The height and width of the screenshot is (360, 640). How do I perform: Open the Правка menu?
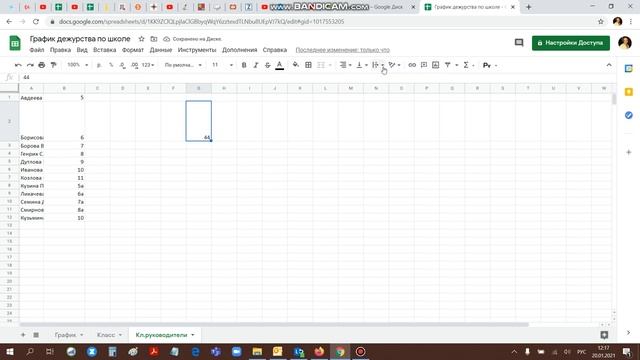pyautogui.click(x=60, y=50)
